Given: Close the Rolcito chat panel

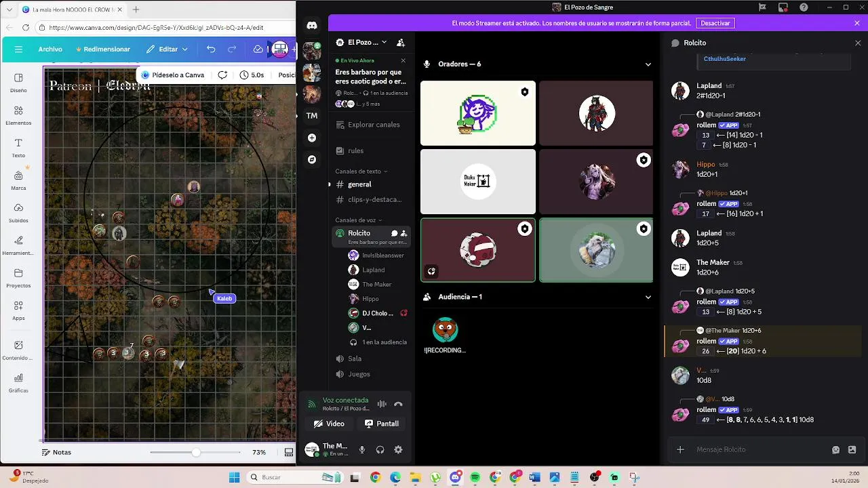Looking at the screenshot, I should click(x=857, y=43).
